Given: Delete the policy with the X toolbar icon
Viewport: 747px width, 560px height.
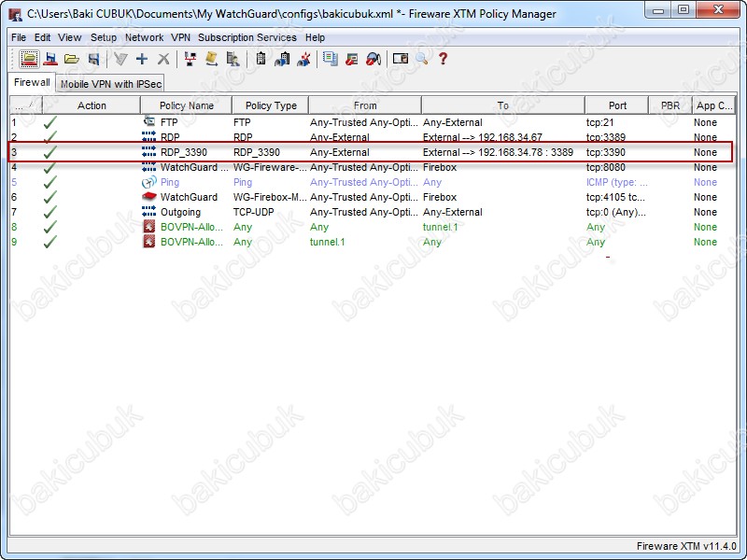Looking at the screenshot, I should point(163,59).
